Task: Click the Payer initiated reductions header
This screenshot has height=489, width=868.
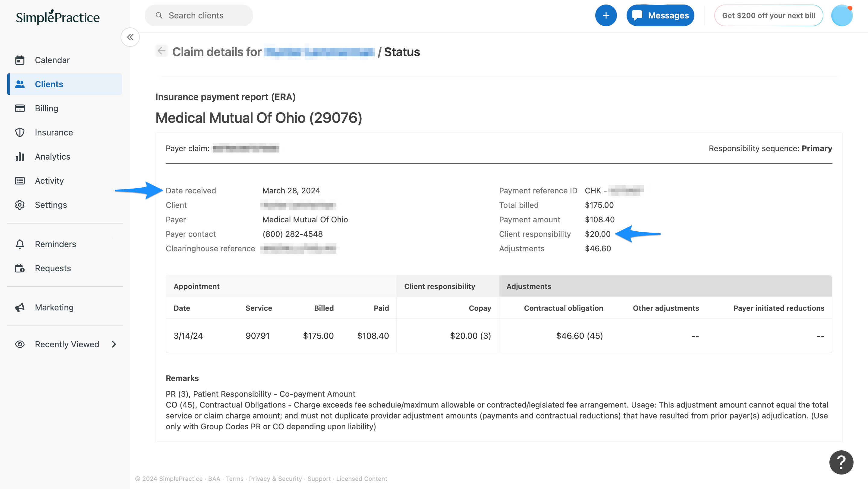Action: coord(779,308)
